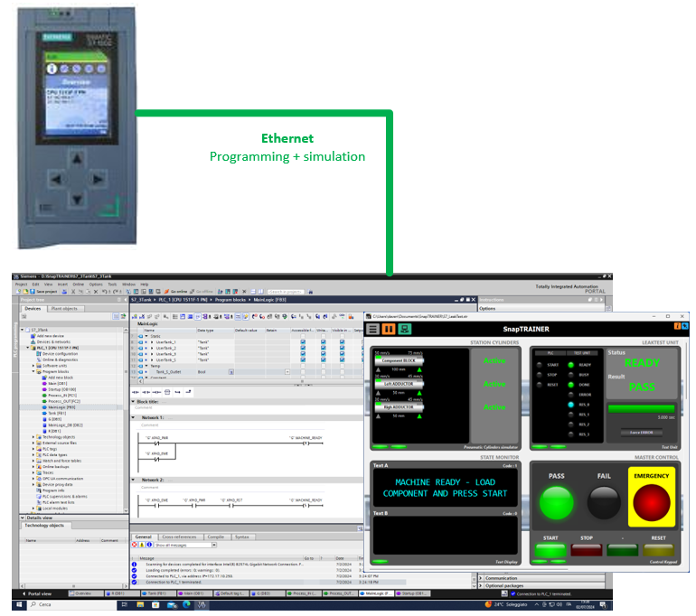Image resolution: width=696 pixels, height=616 pixels.
Task: Open the SnapTRAINER hamburger menu icon
Action: point(372,329)
